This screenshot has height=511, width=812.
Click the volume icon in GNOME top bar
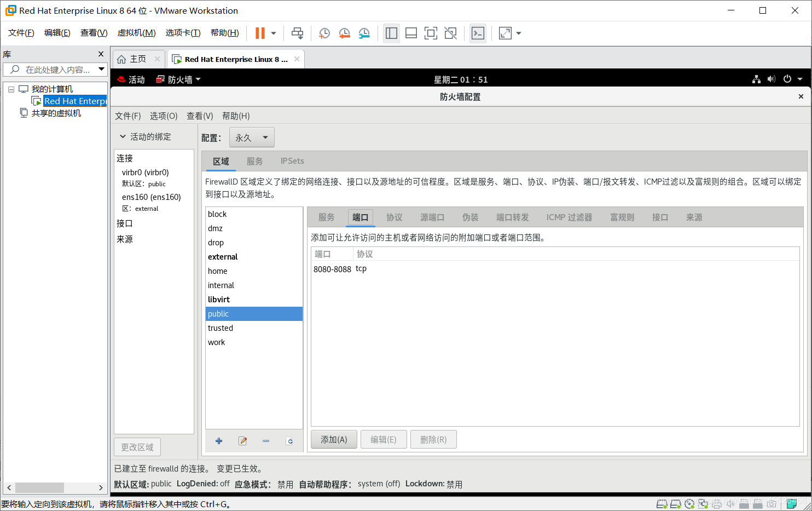pyautogui.click(x=772, y=79)
